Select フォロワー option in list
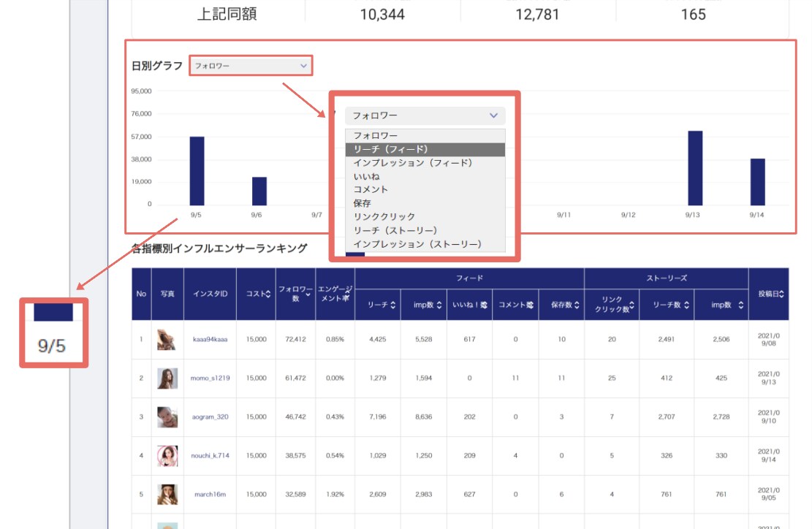Image resolution: width=812 pixels, height=529 pixels. coord(425,136)
